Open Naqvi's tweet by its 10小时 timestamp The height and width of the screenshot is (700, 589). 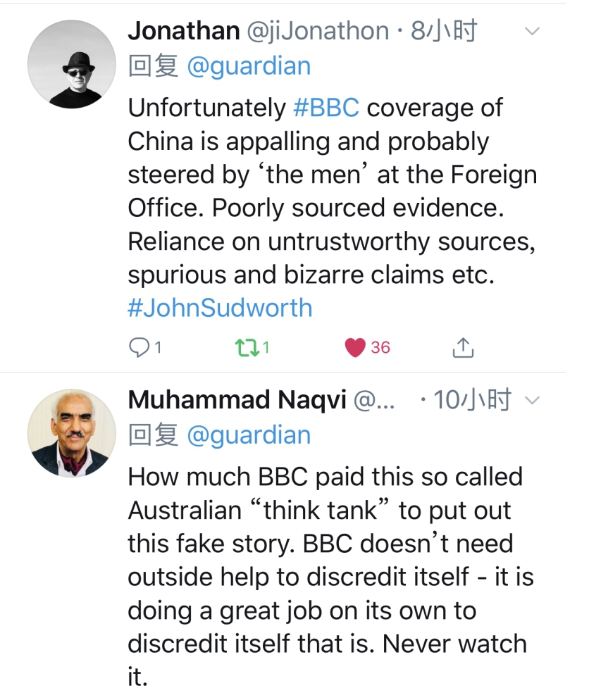pyautogui.click(x=472, y=400)
